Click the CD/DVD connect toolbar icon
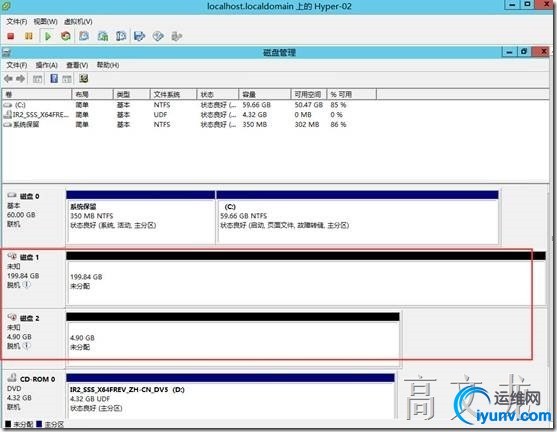 click(158, 36)
